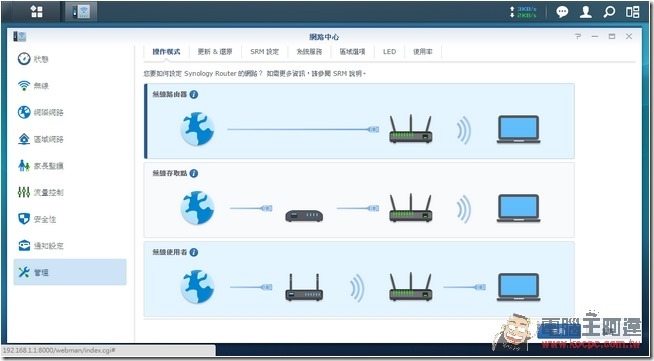654x361 pixels.
Task: Click the info icon beside 無線存取點
Action: point(194,173)
